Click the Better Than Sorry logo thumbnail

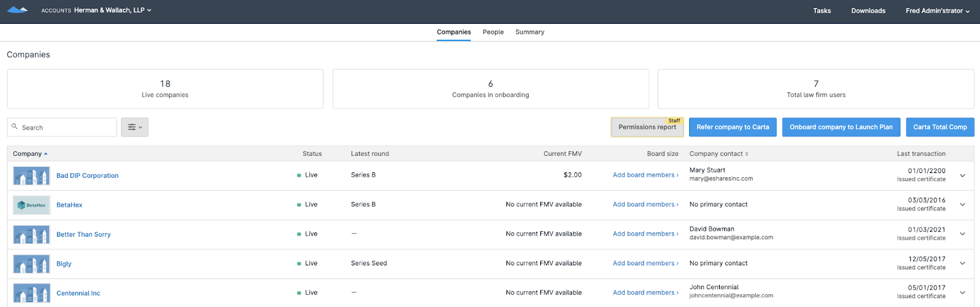31,234
